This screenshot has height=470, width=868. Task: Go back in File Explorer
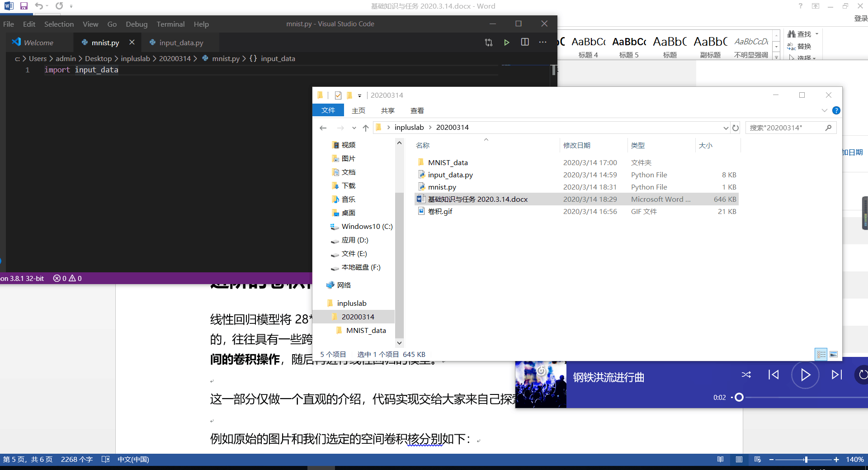(x=323, y=128)
